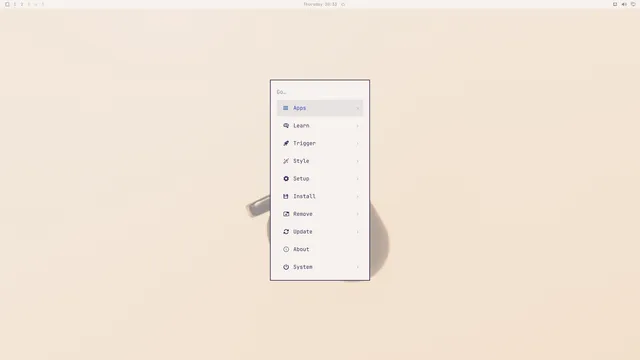Open the Setup menu entry

pyautogui.click(x=320, y=178)
